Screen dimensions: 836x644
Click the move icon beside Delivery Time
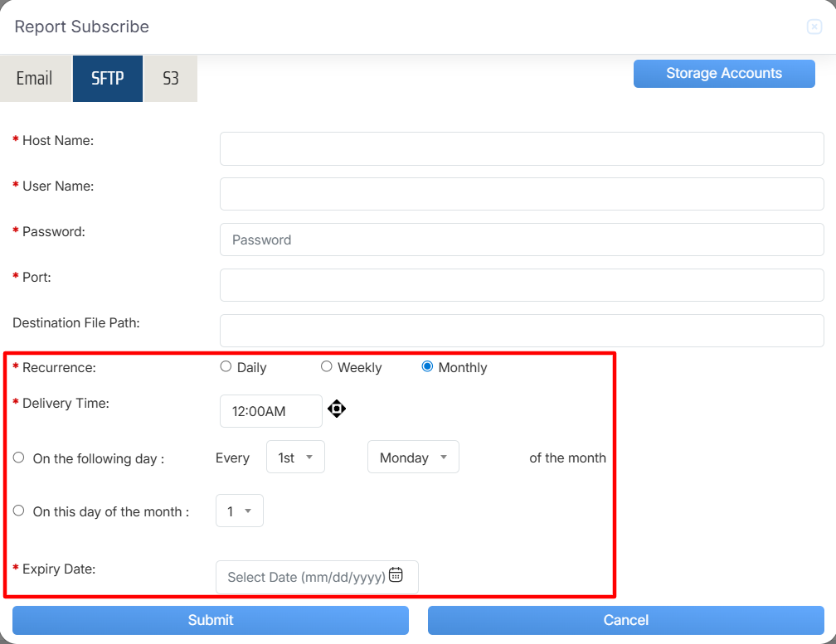(x=337, y=409)
